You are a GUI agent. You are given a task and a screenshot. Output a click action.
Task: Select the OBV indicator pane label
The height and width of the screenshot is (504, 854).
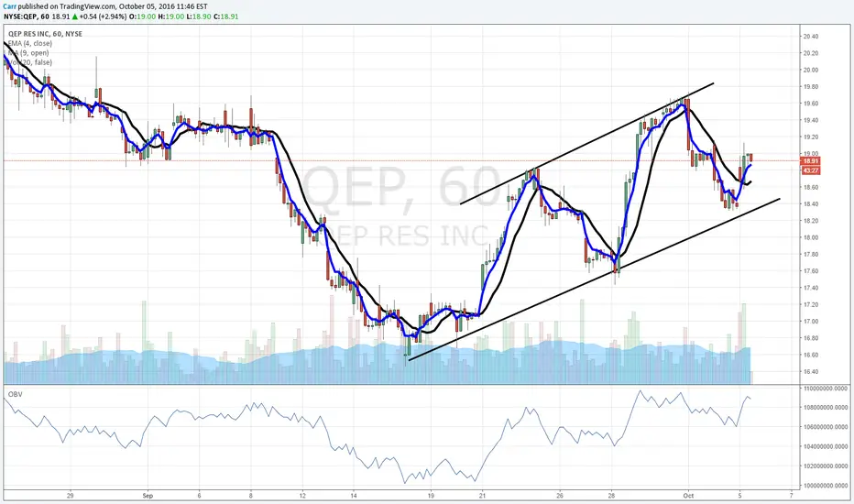tap(16, 393)
